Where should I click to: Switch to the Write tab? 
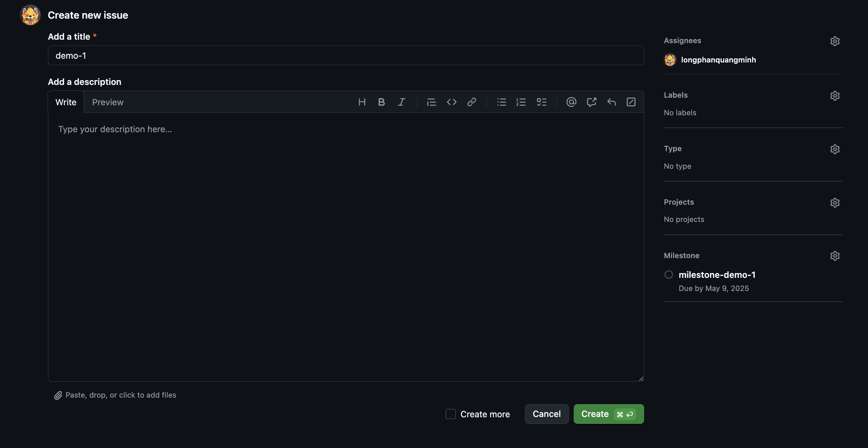coord(66,102)
